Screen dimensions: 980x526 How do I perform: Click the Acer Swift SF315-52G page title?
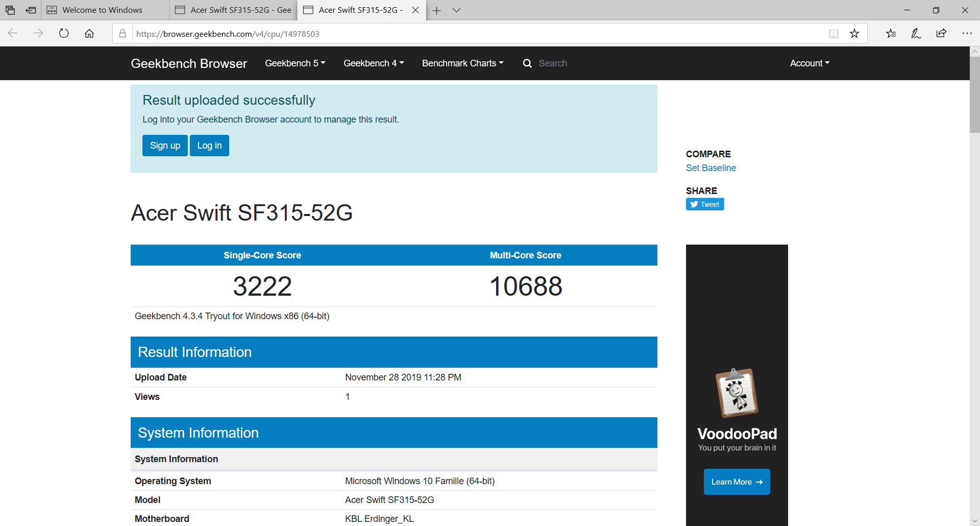241,213
